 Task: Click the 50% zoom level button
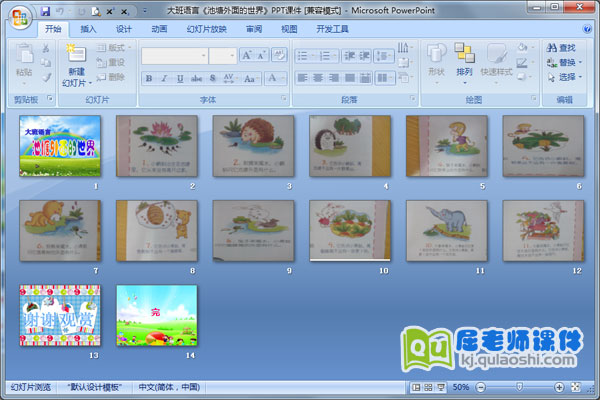click(460, 387)
